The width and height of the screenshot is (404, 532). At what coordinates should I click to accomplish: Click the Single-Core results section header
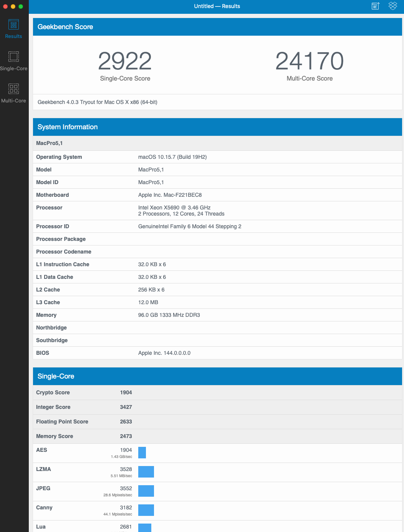(x=217, y=376)
